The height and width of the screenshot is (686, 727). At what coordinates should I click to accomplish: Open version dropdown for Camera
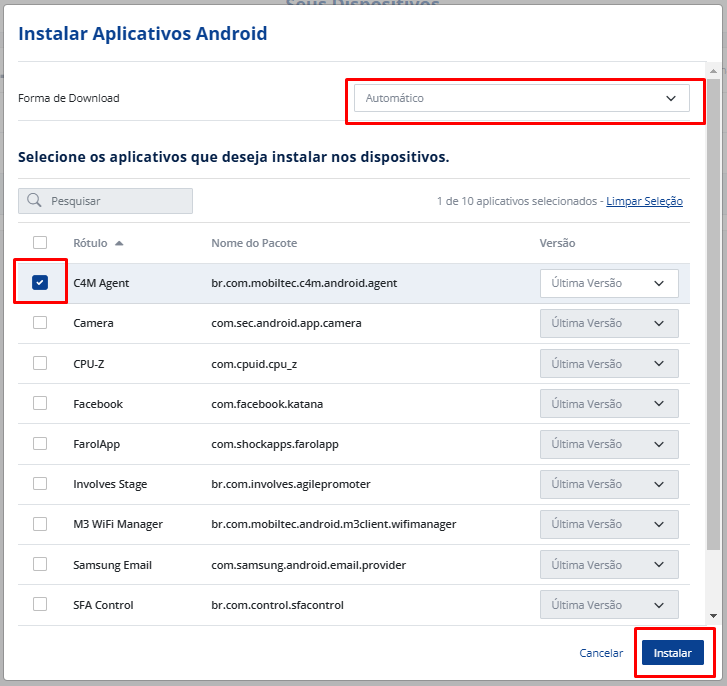click(x=609, y=324)
